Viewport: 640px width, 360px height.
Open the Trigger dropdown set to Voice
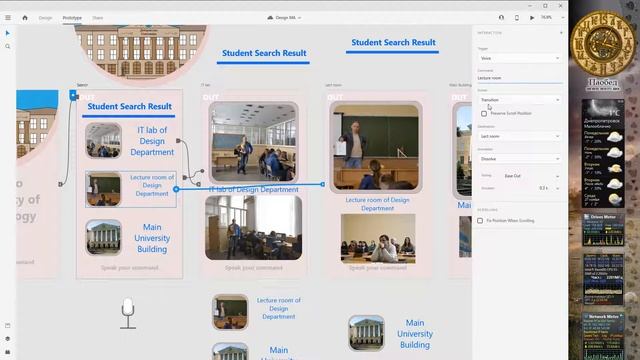pos(520,58)
